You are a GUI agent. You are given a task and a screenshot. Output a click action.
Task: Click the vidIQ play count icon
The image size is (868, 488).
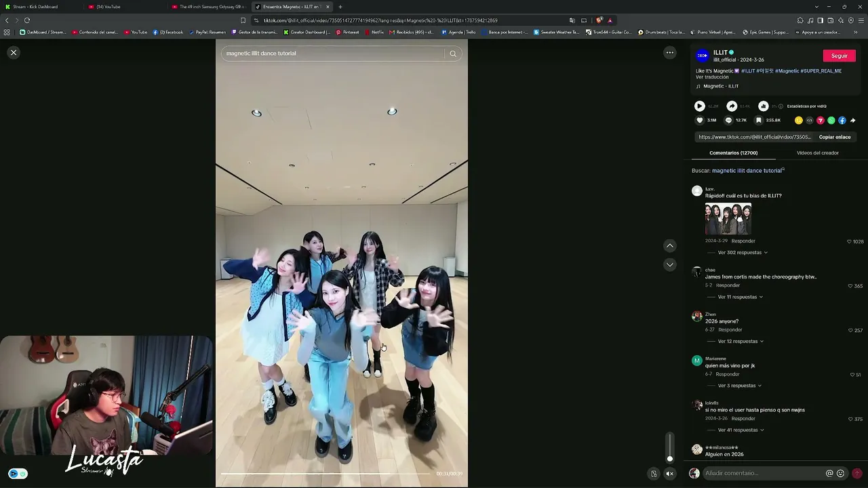click(699, 106)
